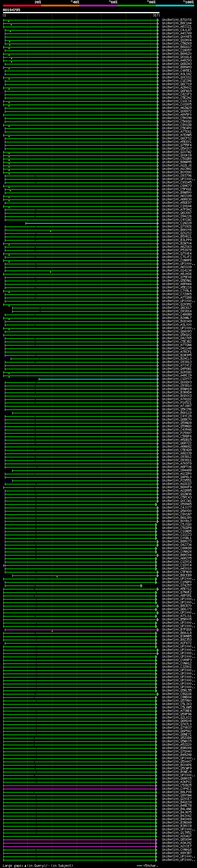Open hit UniRef100_Q00VE5
Viewport: 197px width, 868px height.
click(x=177, y=37)
